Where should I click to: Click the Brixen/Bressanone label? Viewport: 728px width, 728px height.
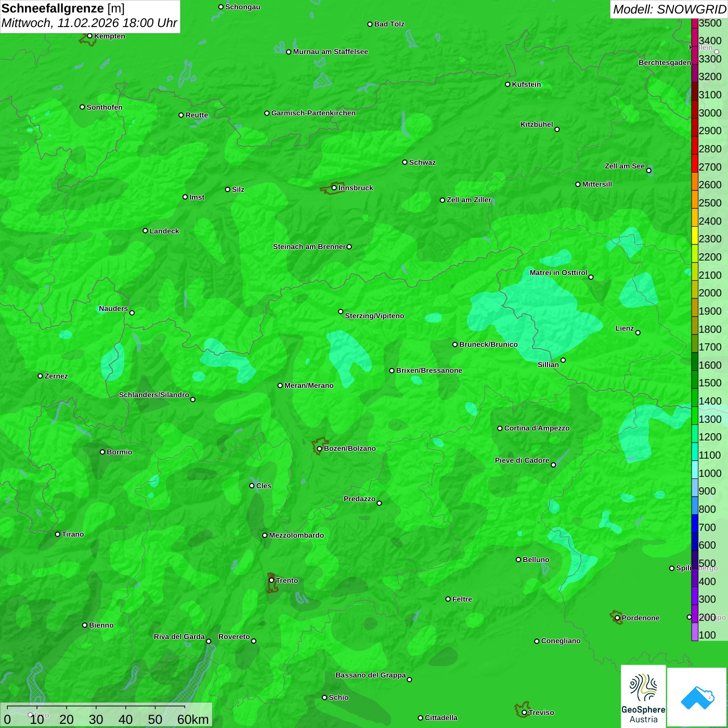[429, 370]
